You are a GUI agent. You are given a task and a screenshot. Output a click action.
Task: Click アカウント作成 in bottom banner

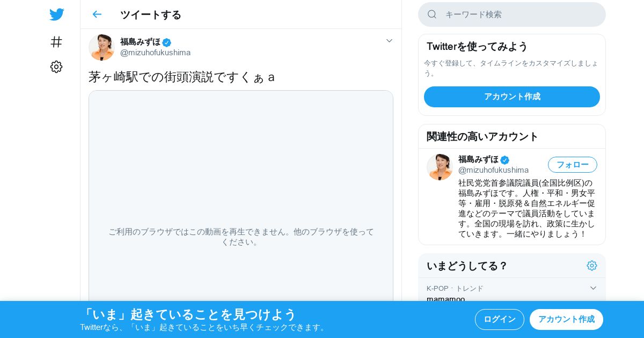(566, 319)
